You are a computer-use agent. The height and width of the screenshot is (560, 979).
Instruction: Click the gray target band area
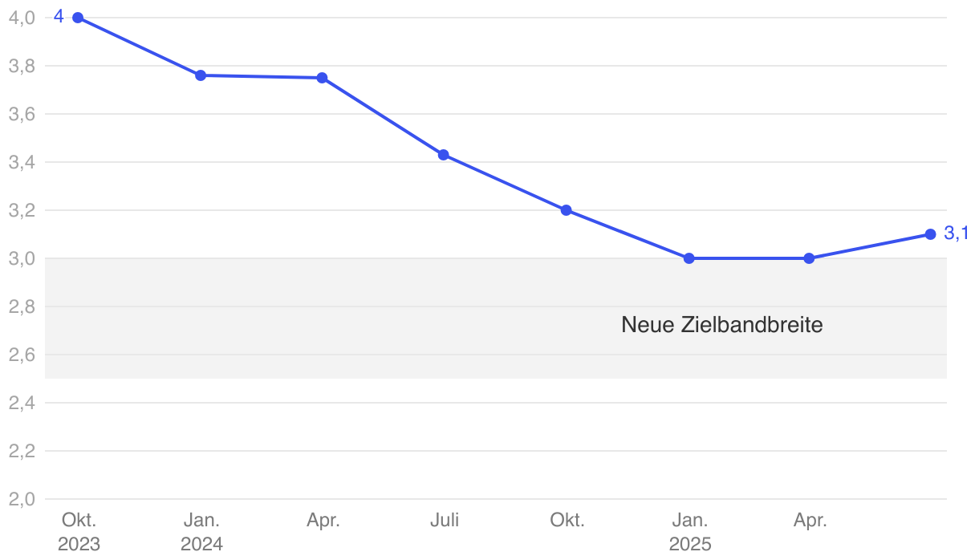click(321, 321)
